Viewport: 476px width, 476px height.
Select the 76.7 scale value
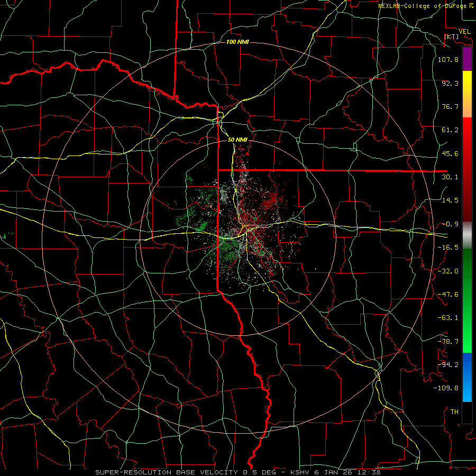pyautogui.click(x=450, y=106)
